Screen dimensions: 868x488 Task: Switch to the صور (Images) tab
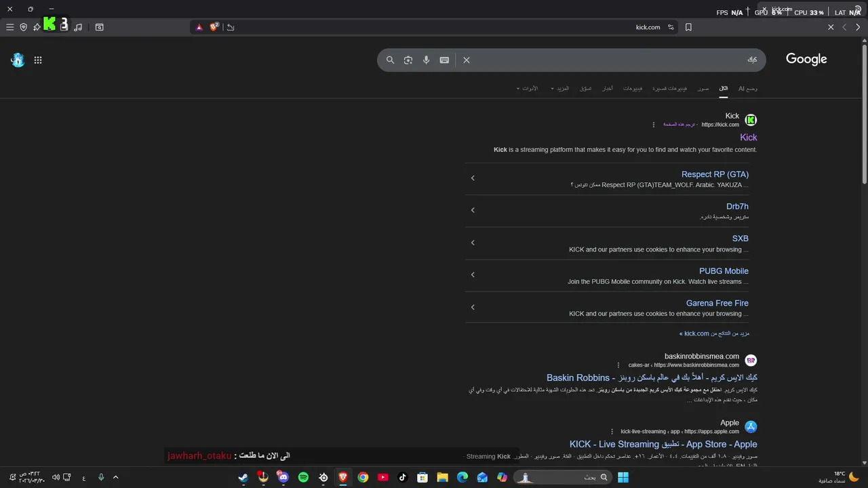[703, 88]
